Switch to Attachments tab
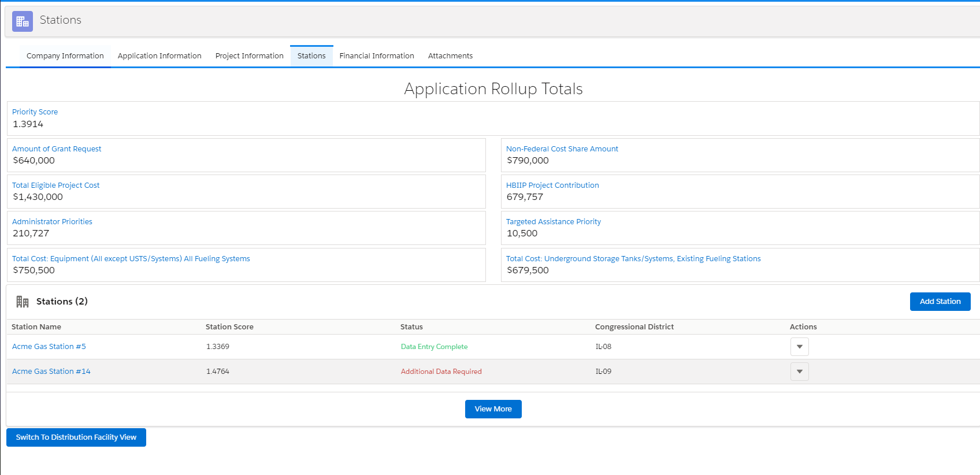This screenshot has width=980, height=475. point(450,56)
